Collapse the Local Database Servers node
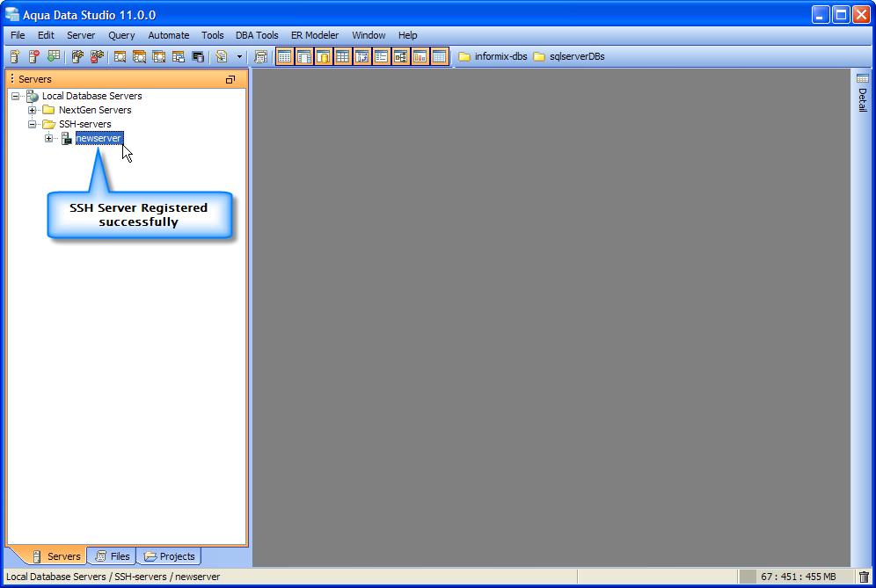The image size is (876, 588). (x=15, y=96)
